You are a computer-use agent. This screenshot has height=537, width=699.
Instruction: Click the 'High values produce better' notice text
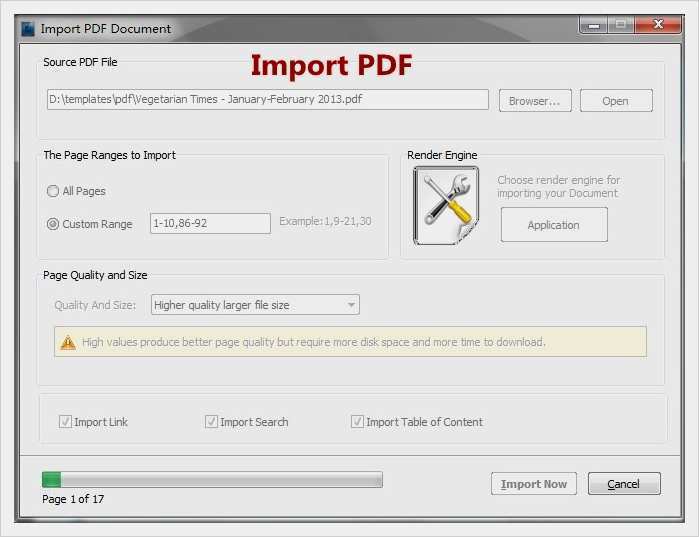pos(314,342)
